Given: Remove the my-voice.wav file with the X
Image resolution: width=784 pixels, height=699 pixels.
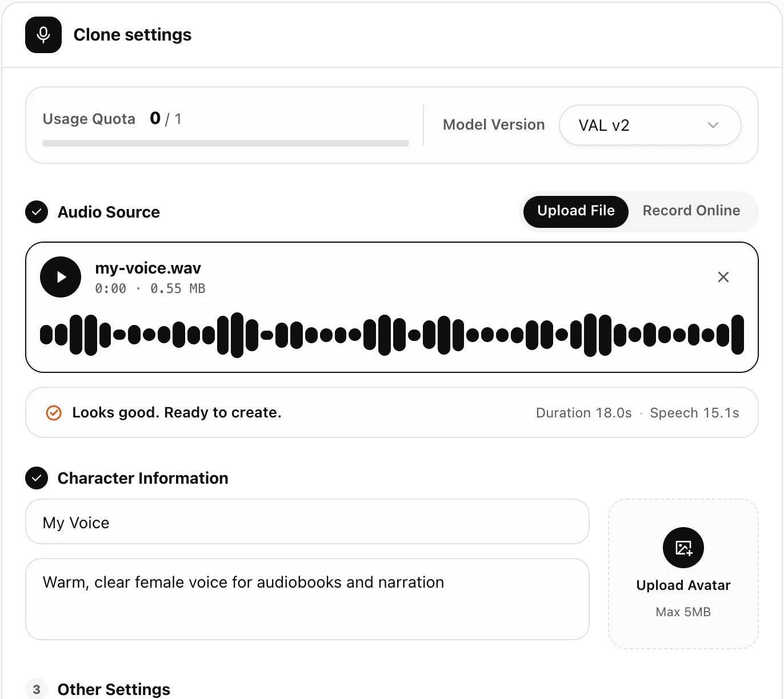Looking at the screenshot, I should pyautogui.click(x=723, y=277).
